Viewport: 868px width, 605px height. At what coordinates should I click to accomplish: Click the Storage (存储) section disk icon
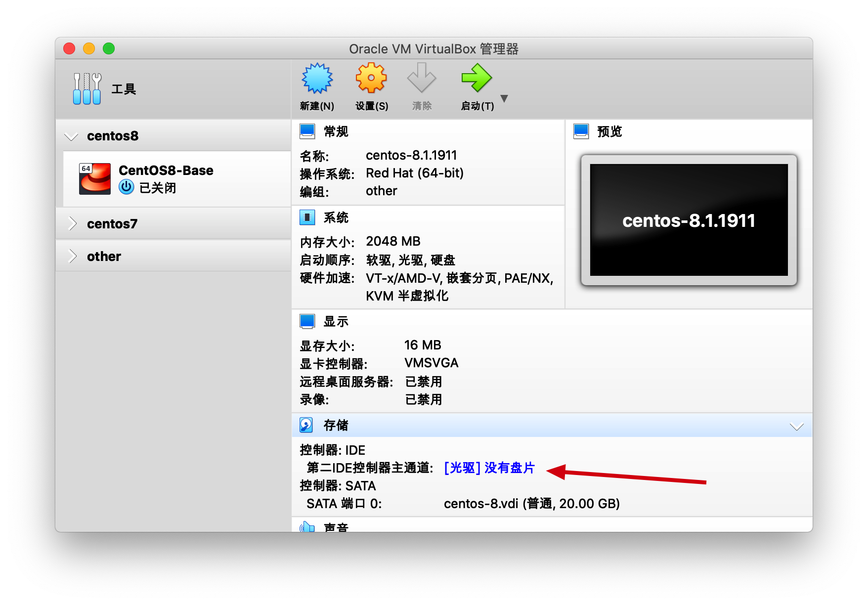point(306,425)
